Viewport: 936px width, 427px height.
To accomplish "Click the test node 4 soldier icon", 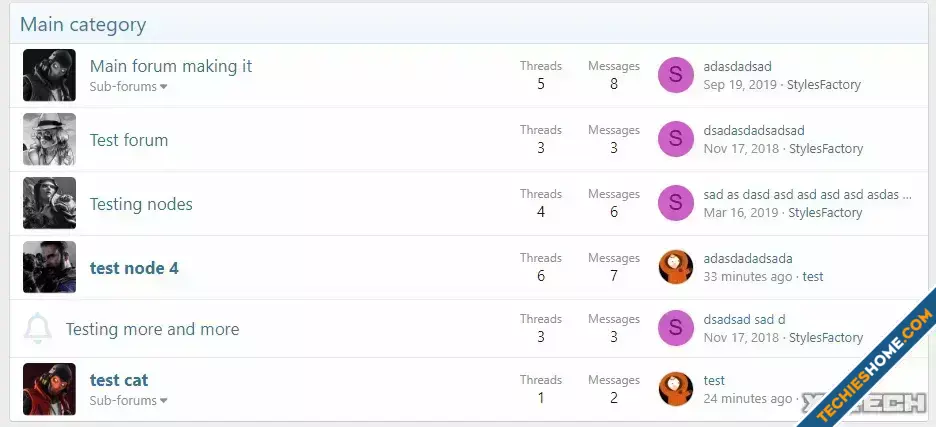I will pyautogui.click(x=50, y=267).
